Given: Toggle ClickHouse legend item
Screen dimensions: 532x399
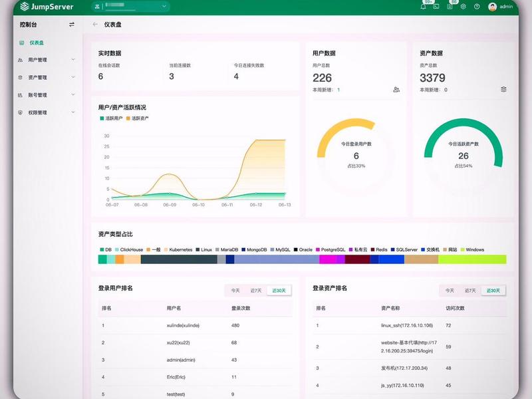Looking at the screenshot, I should (x=129, y=250).
